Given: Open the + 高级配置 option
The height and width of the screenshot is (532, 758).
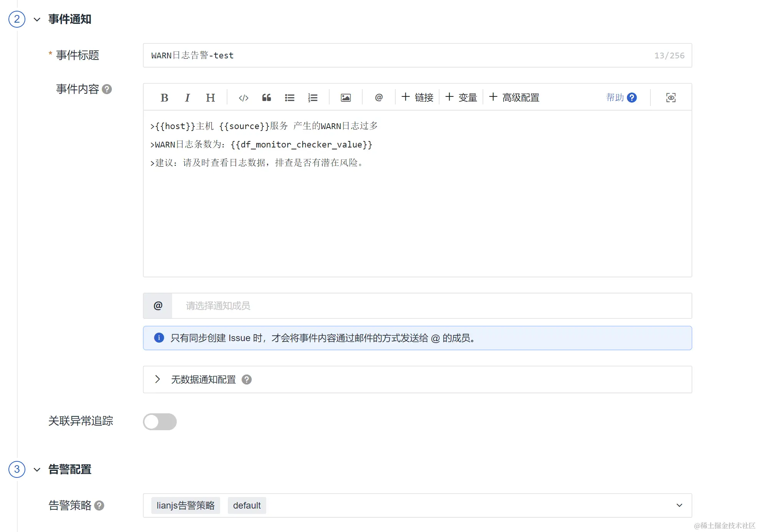Looking at the screenshot, I should click(x=514, y=98).
